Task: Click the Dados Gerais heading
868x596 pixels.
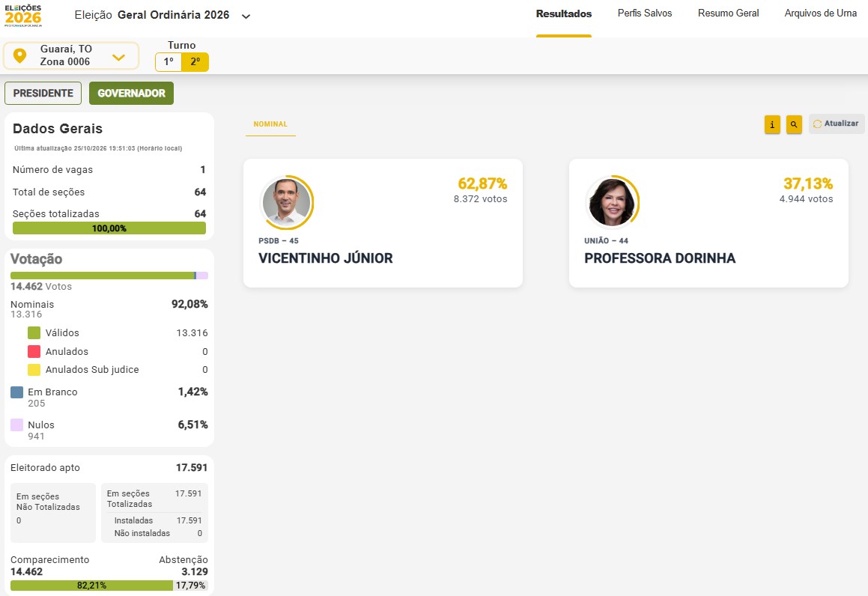Action: tap(58, 129)
